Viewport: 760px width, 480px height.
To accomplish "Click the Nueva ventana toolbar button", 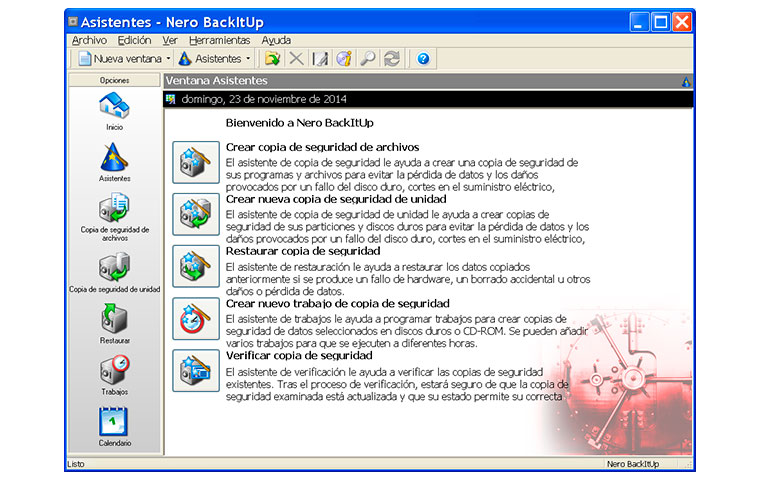I will 120,59.
